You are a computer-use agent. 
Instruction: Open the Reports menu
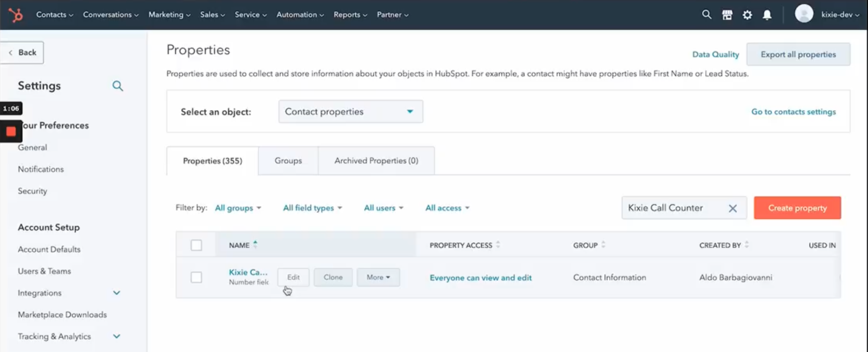pyautogui.click(x=350, y=15)
